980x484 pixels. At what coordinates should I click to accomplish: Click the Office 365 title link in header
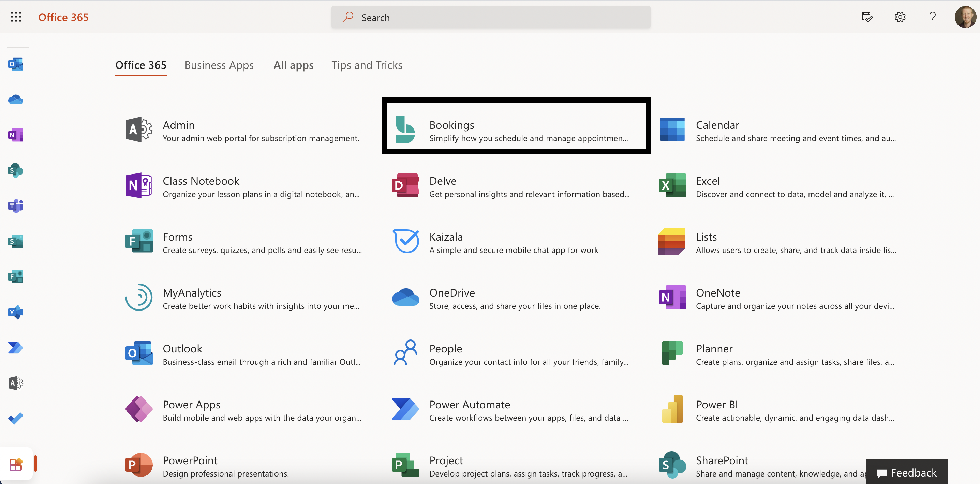pos(63,17)
